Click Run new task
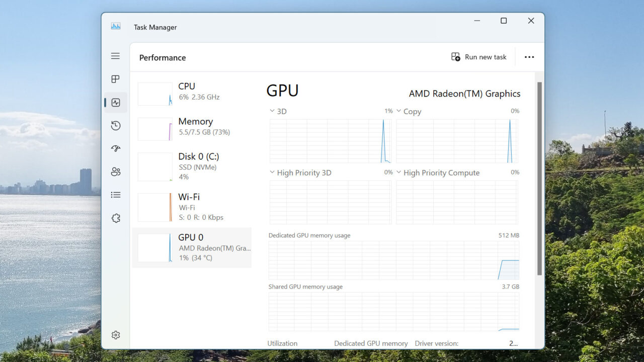 click(x=478, y=56)
